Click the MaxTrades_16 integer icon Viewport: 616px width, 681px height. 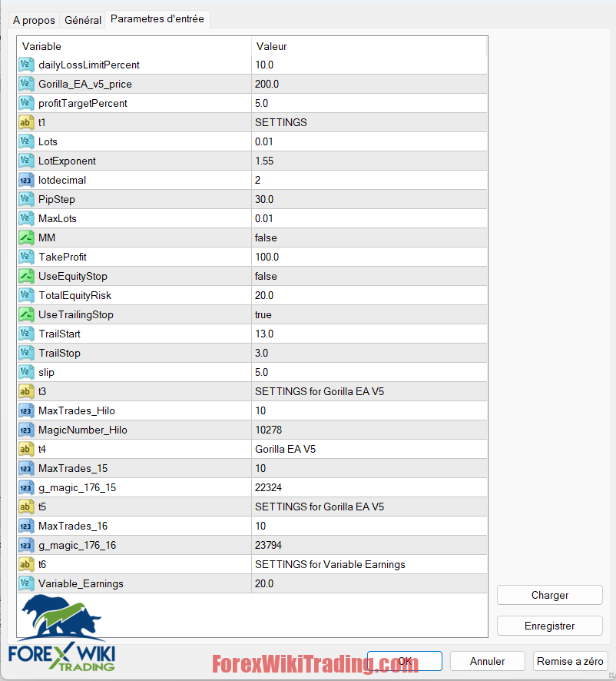[x=26, y=526]
